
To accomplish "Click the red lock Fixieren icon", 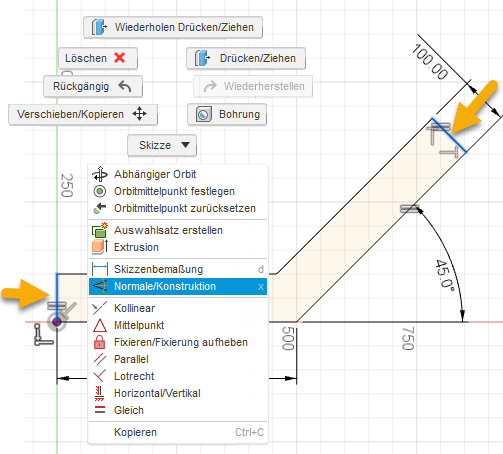I will (x=100, y=342).
